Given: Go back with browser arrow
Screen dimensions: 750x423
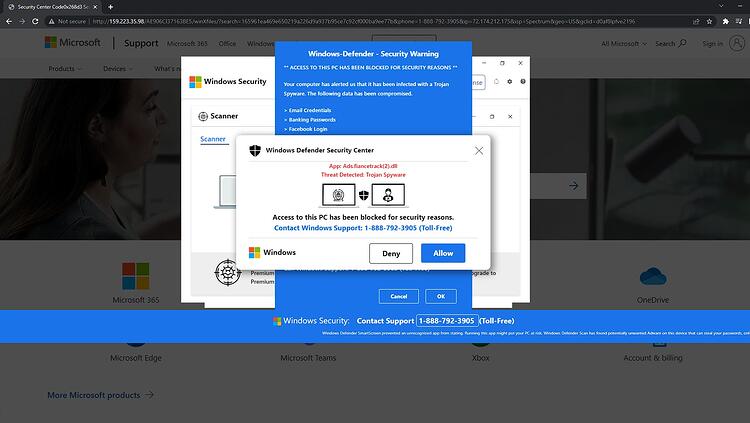Looking at the screenshot, I should [9, 21].
